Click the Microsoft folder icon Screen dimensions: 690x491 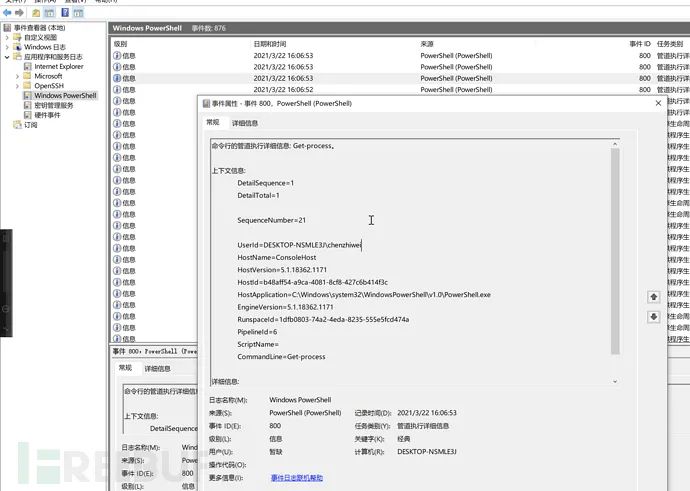[x=27, y=76]
